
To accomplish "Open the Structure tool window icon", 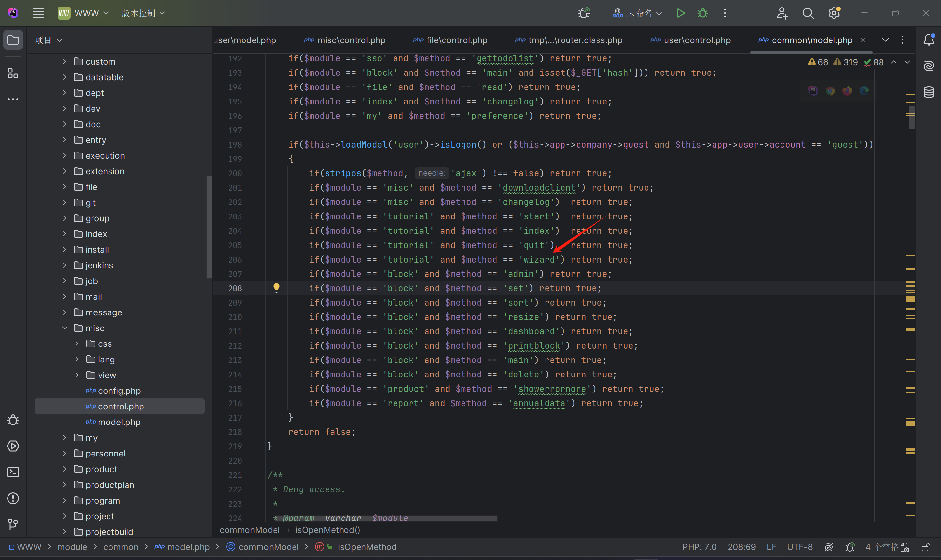I will (x=13, y=73).
